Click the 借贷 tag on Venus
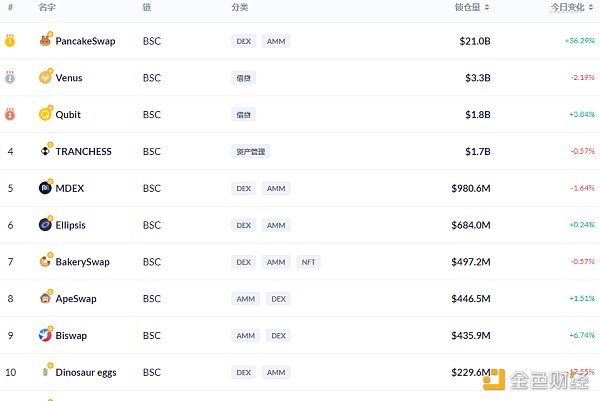The image size is (600, 401). pyautogui.click(x=243, y=78)
